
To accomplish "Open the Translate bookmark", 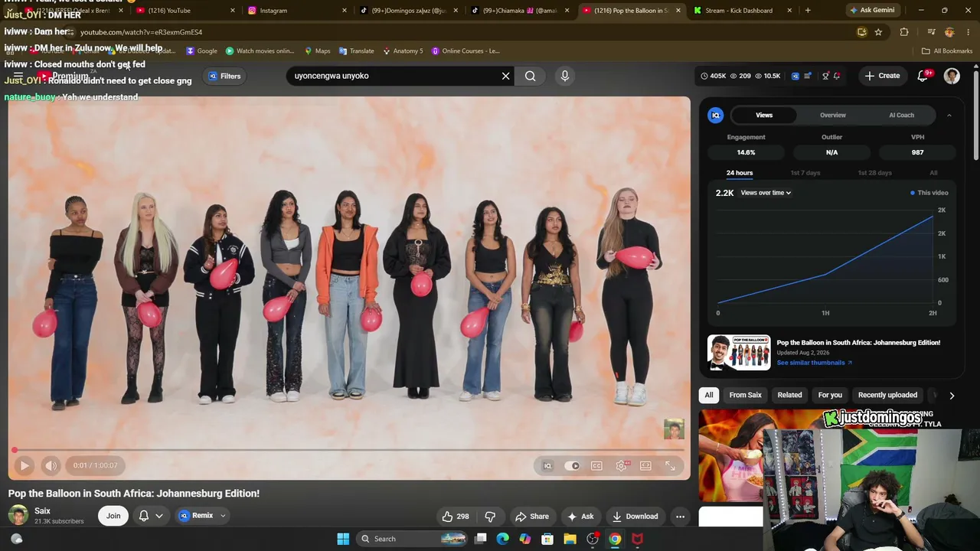I will tap(356, 51).
